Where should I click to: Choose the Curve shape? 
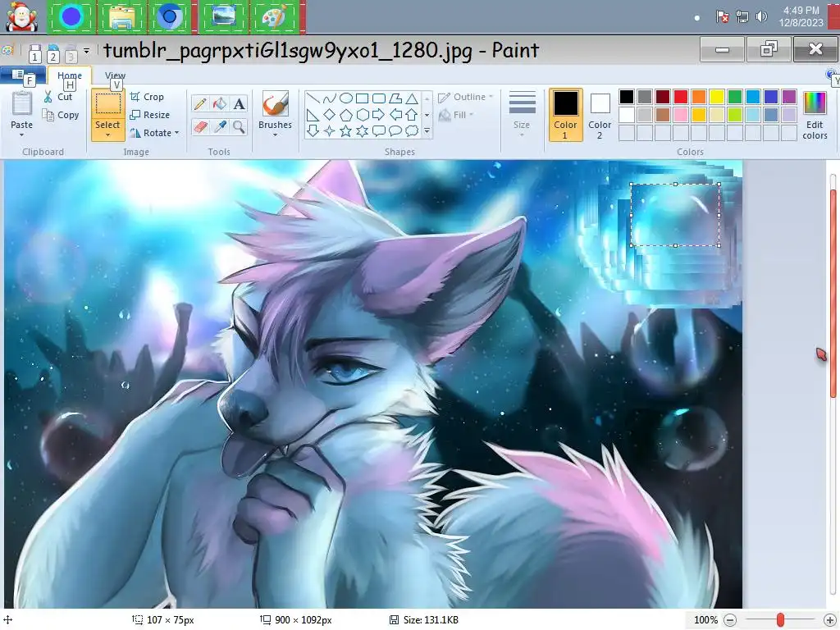coord(330,98)
